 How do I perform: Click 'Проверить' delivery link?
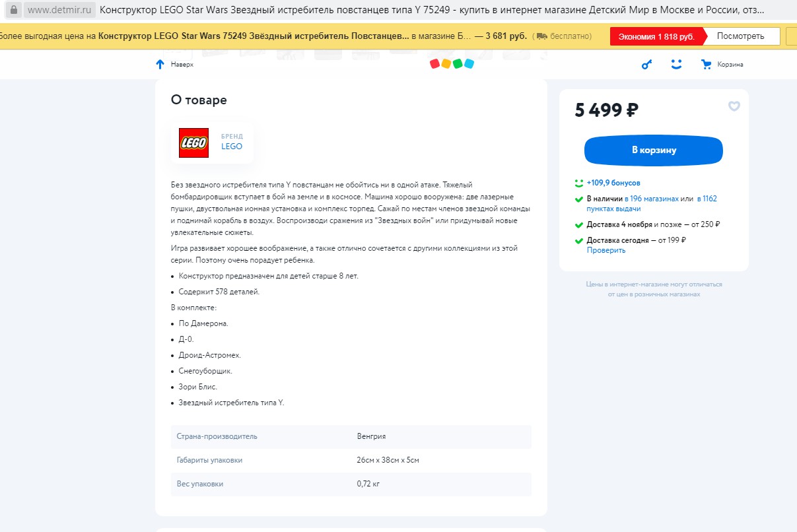(606, 250)
